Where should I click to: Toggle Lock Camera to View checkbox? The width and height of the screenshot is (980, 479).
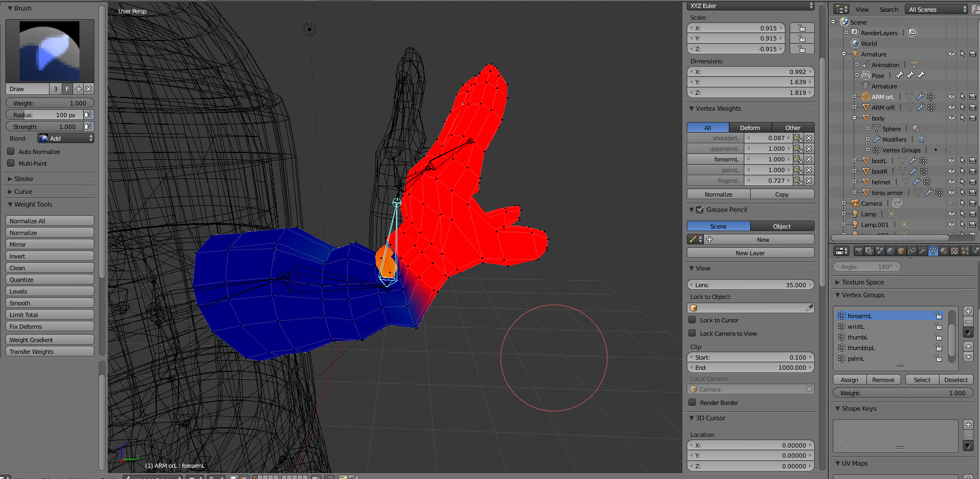point(692,333)
